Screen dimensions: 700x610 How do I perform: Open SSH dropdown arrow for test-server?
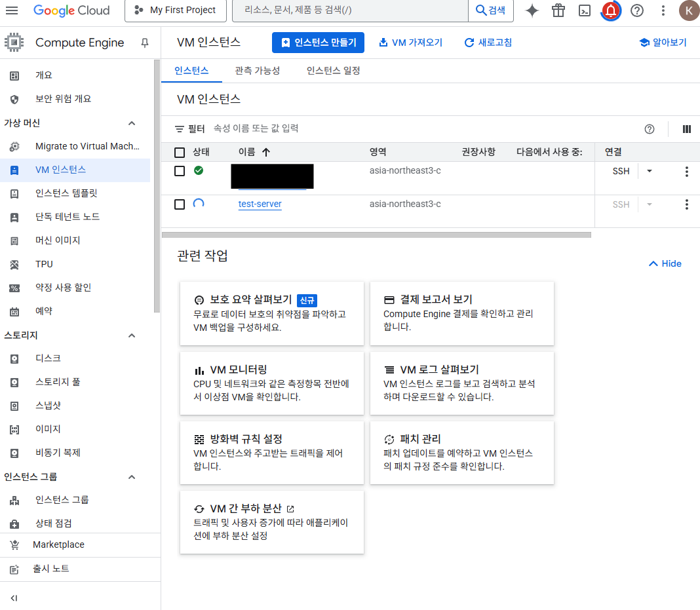coord(650,204)
